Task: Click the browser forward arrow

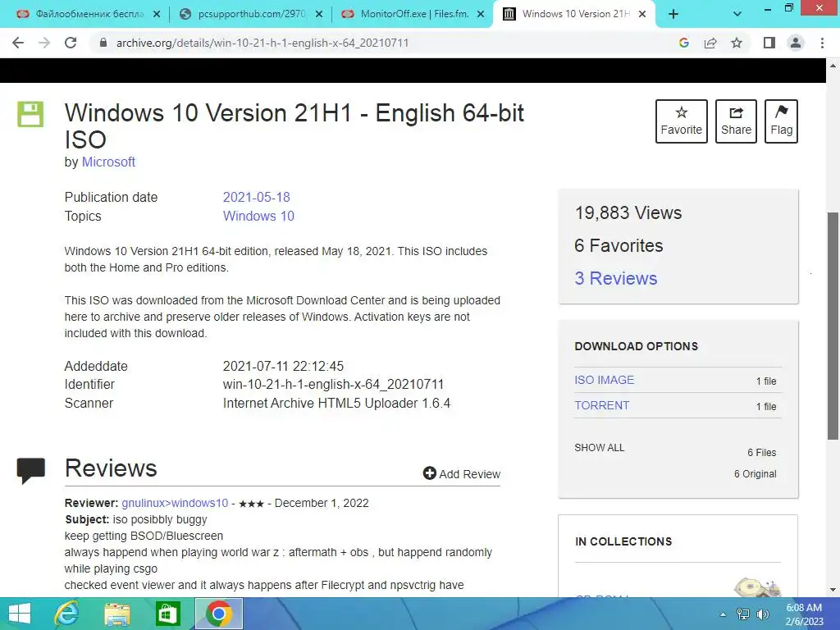Action: click(44, 43)
